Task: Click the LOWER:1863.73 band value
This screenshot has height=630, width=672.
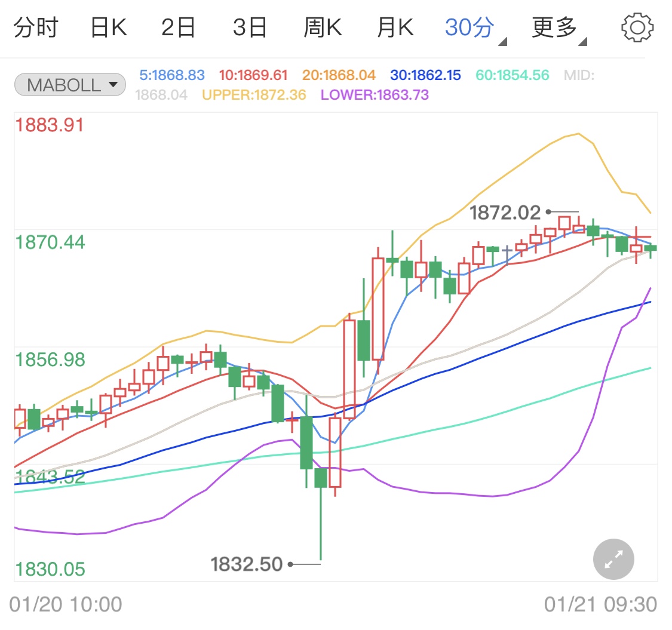Action: 375,95
